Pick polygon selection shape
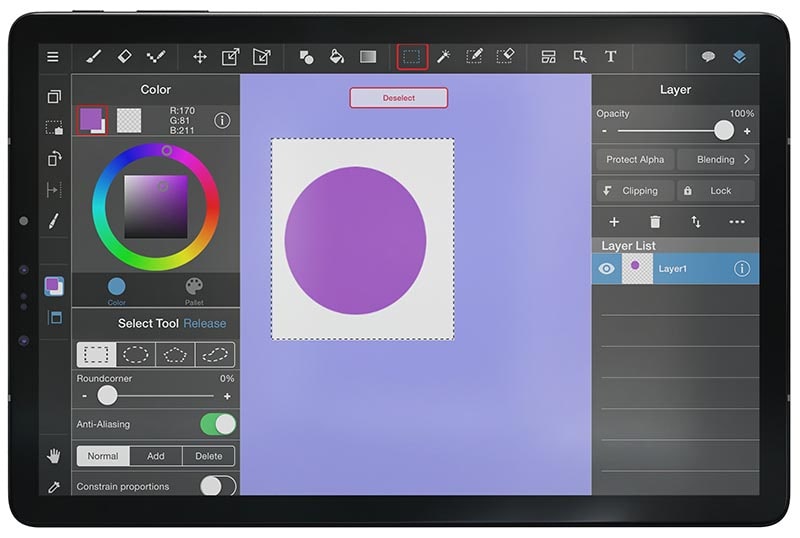800x538 pixels. point(175,354)
